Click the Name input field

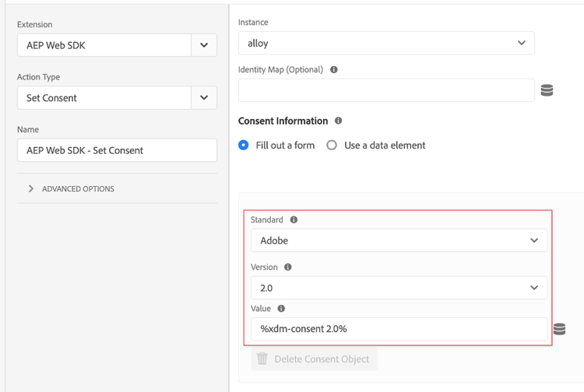[x=117, y=150]
